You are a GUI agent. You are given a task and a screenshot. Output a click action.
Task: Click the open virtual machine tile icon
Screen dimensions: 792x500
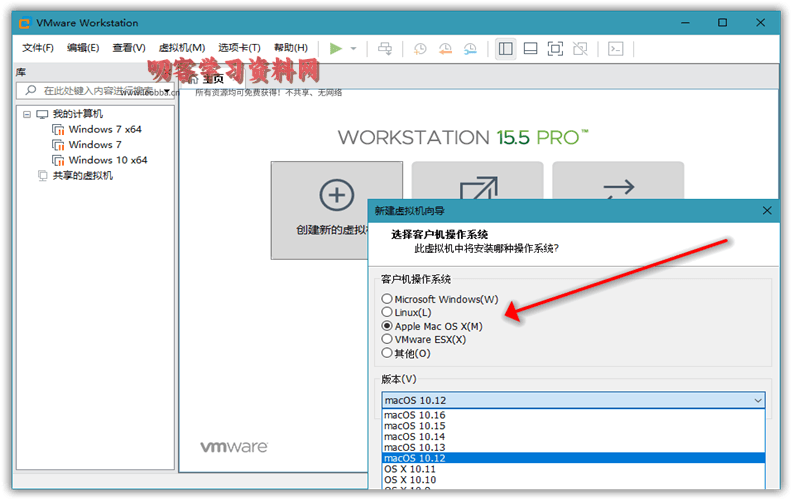click(x=478, y=188)
